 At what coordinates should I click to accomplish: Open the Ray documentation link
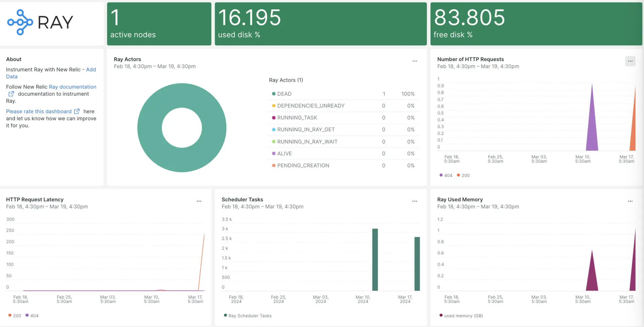[x=72, y=87]
